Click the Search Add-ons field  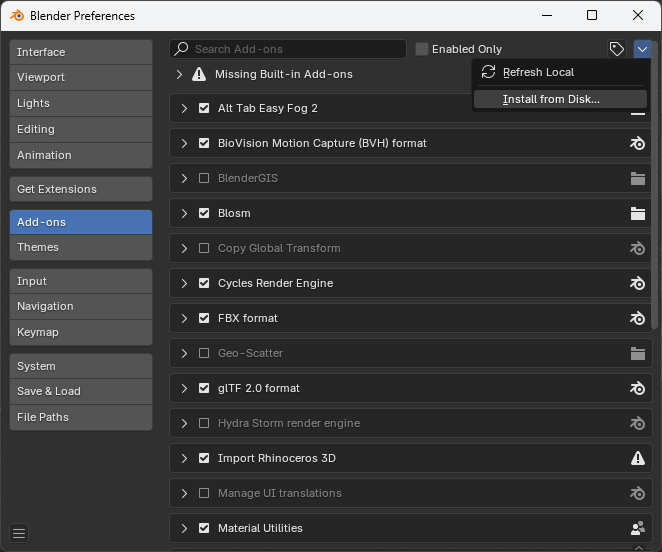point(288,49)
